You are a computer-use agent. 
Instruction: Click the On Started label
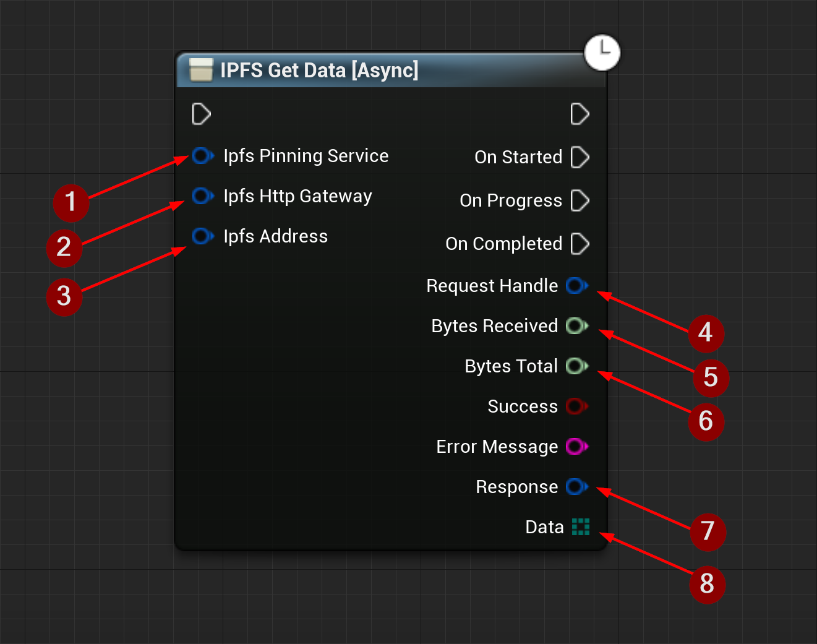pyautogui.click(x=518, y=157)
